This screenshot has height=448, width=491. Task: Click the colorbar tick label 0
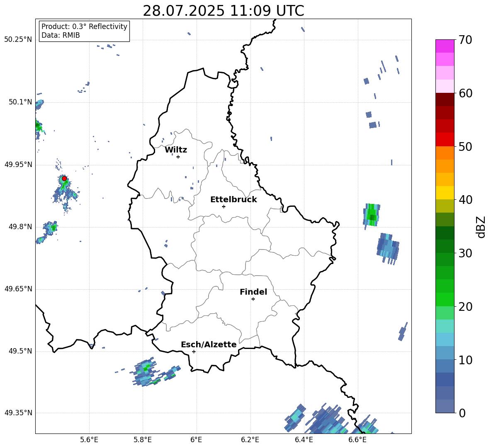(x=462, y=413)
